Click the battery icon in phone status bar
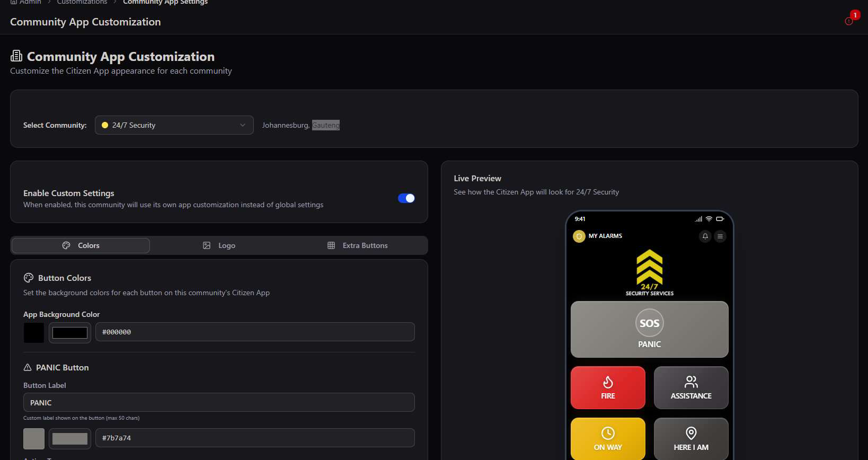Viewport: 868px width, 460px height. 720,219
